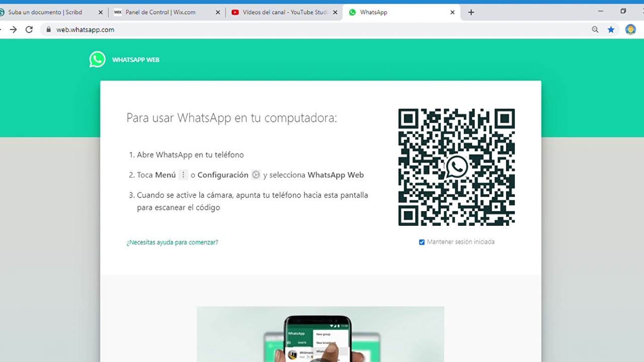The width and height of the screenshot is (644, 362).
Task: Click the browser forward arrow
Action: pos(13,30)
